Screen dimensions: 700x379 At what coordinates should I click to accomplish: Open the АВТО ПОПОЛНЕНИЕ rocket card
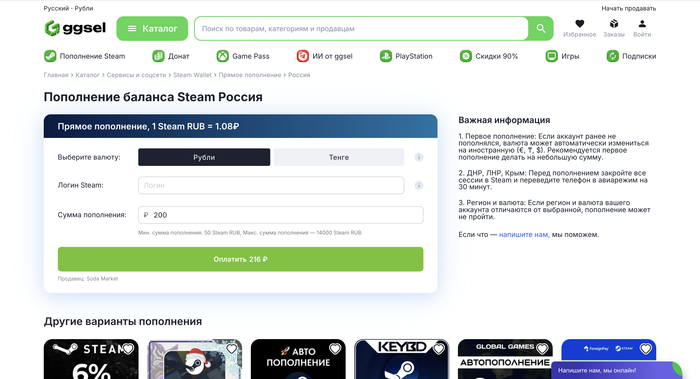pos(298,359)
